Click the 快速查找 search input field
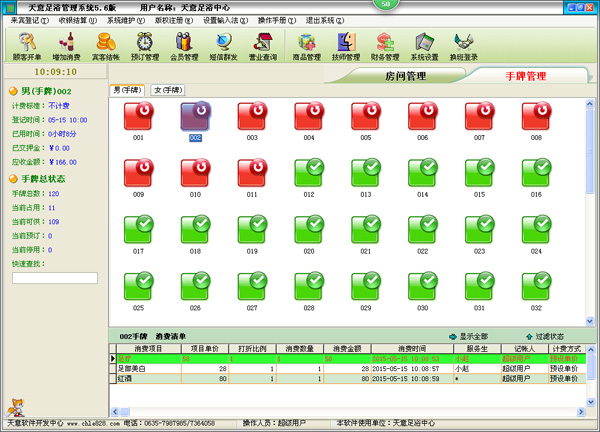Viewport: 600px width, 432px height. (x=54, y=278)
